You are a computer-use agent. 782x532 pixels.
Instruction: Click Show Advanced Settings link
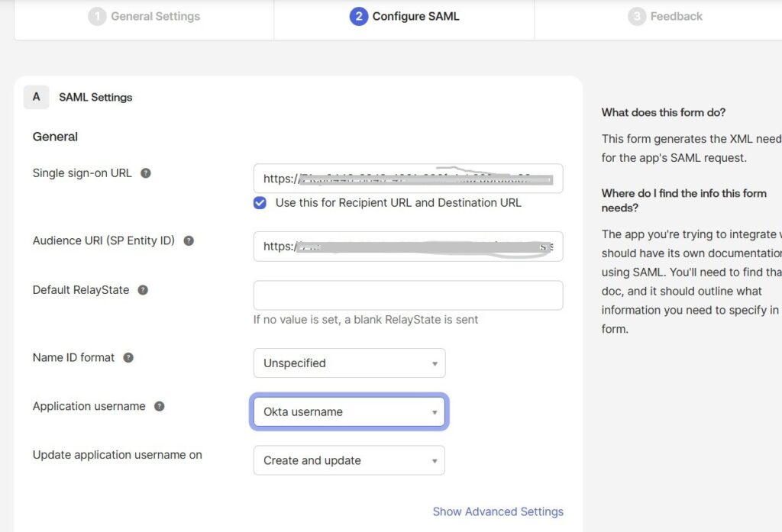(498, 511)
